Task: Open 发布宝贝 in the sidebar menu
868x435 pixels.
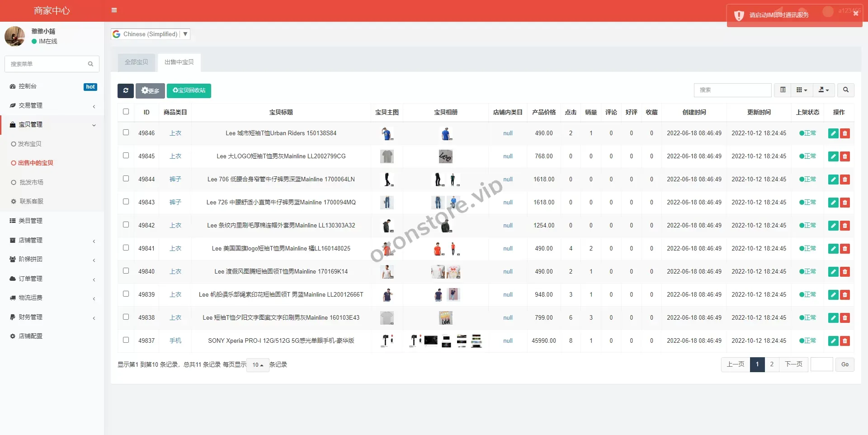Action: click(30, 144)
